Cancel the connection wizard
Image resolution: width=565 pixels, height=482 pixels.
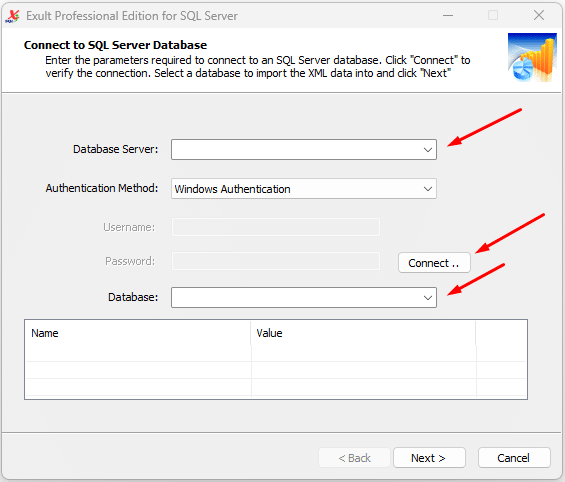(x=514, y=458)
